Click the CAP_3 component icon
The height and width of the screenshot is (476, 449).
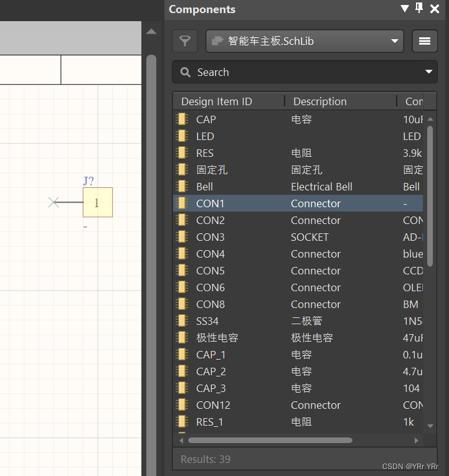pos(182,388)
